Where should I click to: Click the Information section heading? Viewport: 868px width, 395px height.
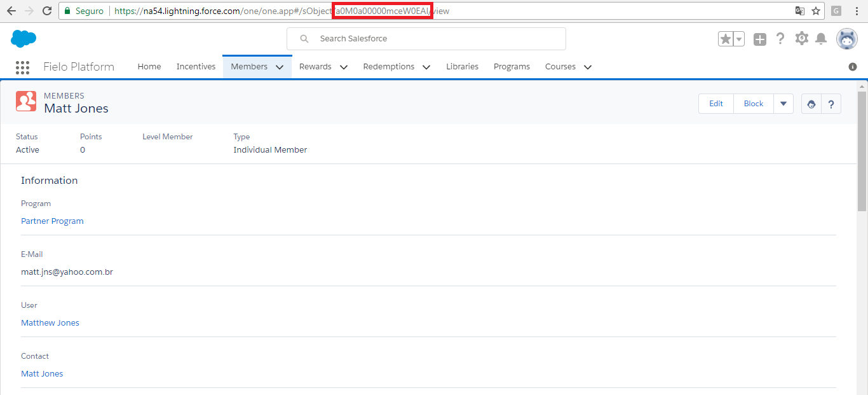coord(49,181)
